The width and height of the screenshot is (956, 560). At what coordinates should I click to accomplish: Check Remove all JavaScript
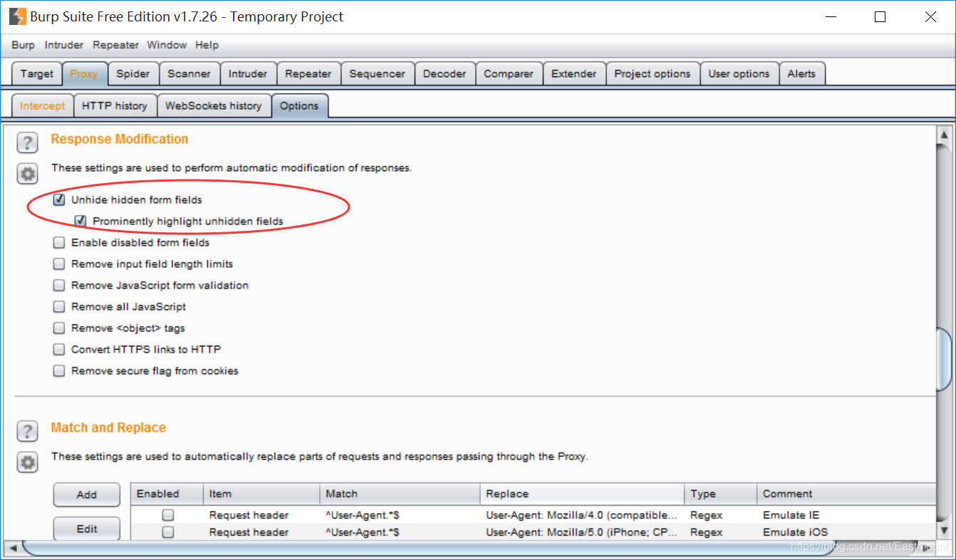pyautogui.click(x=59, y=306)
